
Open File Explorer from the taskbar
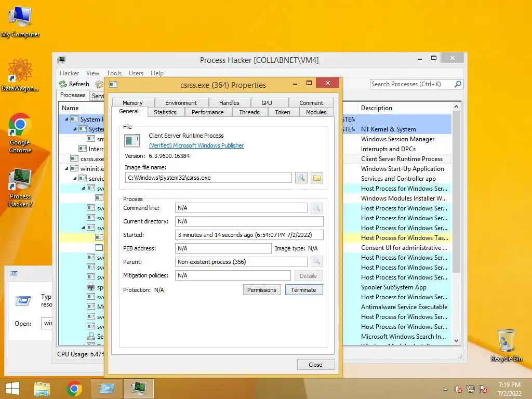42,389
